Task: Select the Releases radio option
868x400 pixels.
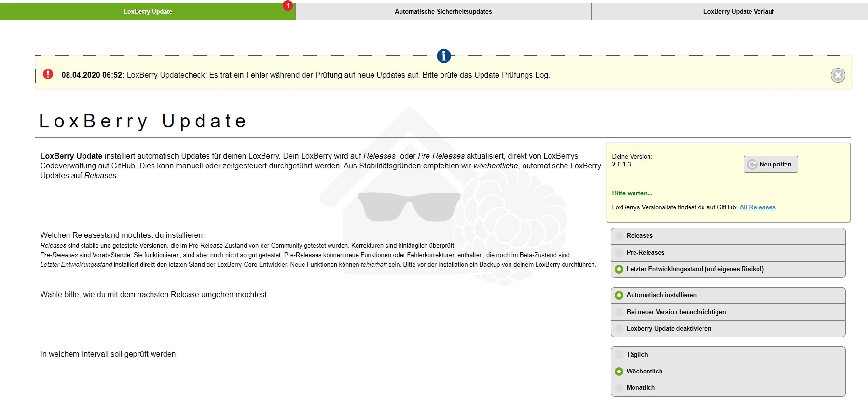Action: [728, 236]
